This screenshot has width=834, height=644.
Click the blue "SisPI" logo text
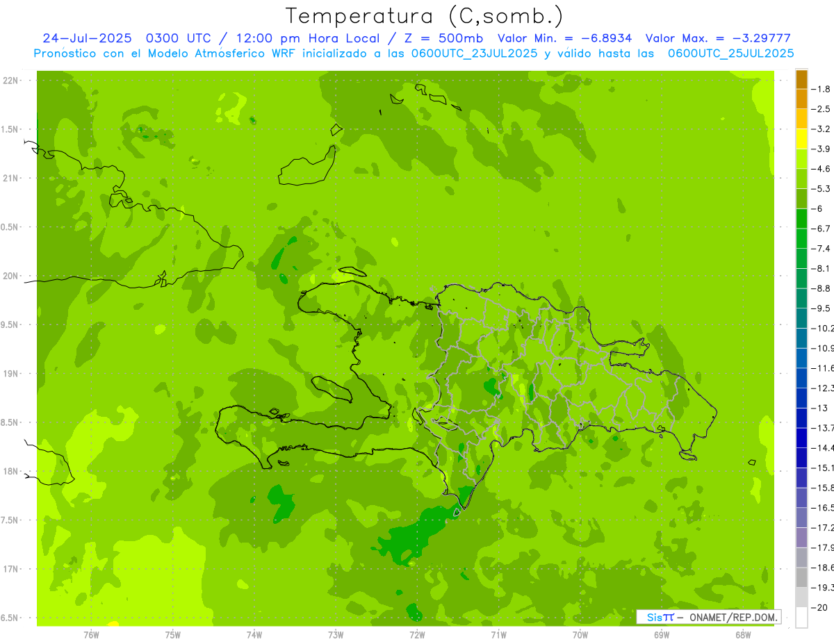(x=660, y=617)
